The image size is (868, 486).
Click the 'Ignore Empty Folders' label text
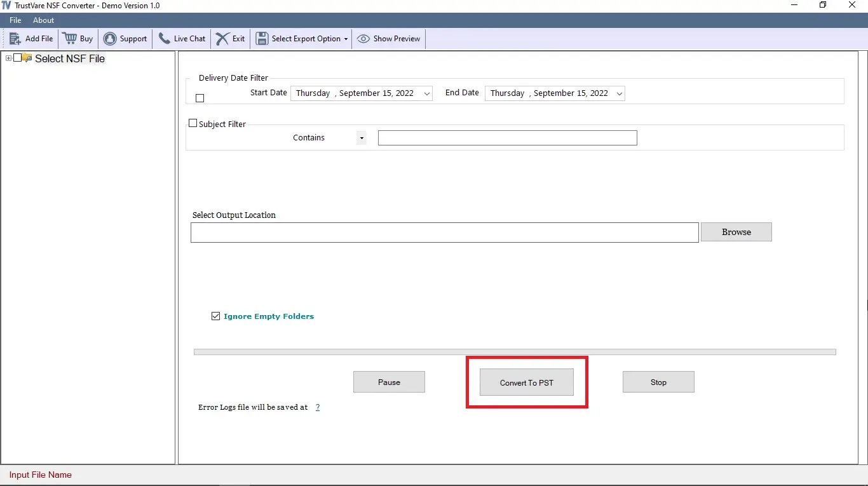[x=269, y=316]
